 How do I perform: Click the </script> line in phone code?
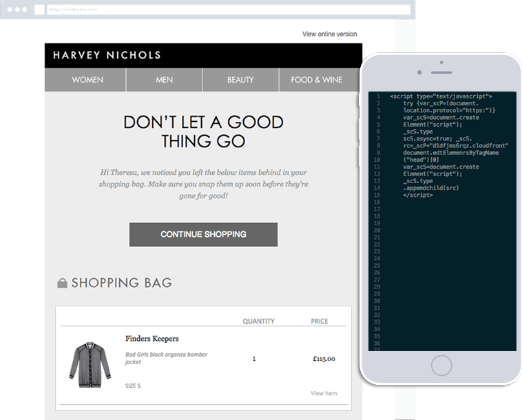click(x=418, y=195)
